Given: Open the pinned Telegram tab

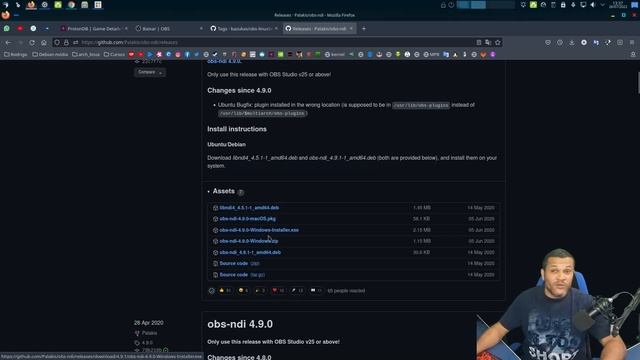Looking at the screenshot, I should (47, 29).
